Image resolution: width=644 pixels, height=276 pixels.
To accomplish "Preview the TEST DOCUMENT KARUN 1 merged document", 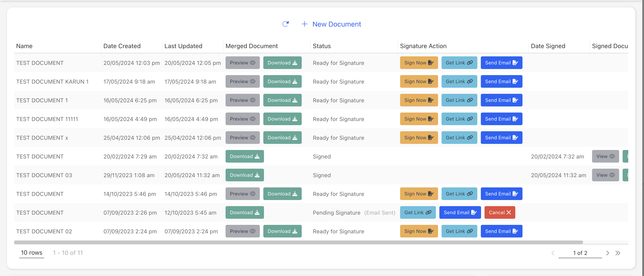I will [242, 81].
